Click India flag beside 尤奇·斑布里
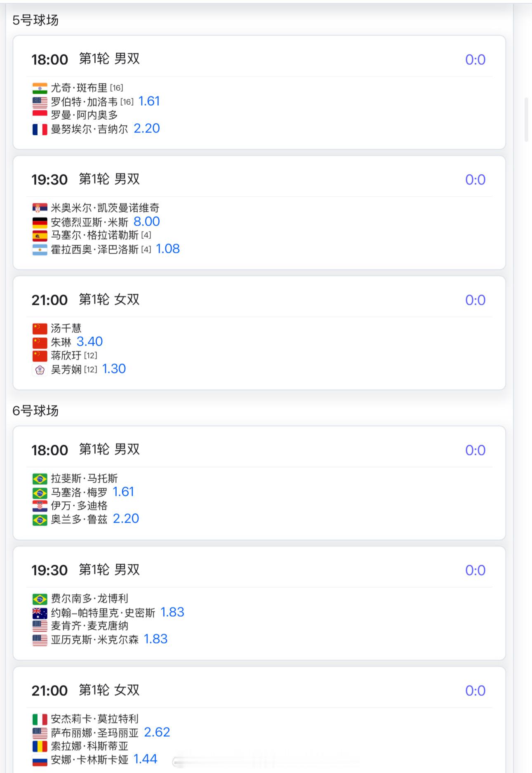Viewport: 532px width, 773px height. (40, 88)
